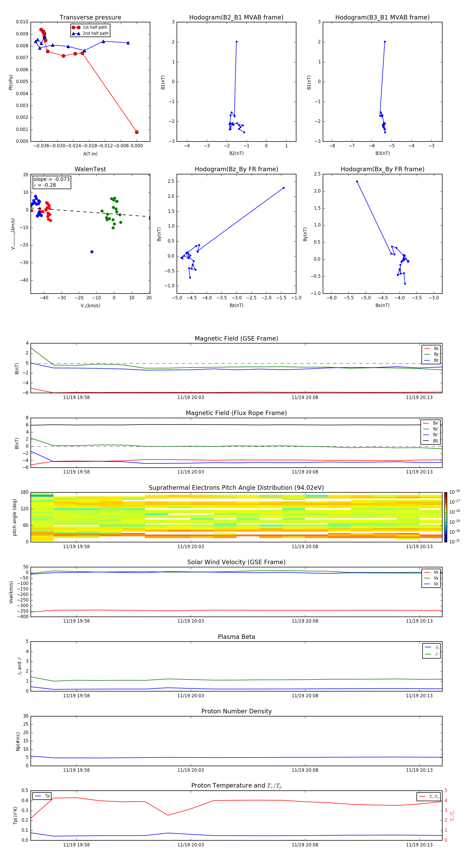The height and width of the screenshot is (868, 473).
Task: Click the Bz legend entry in GSE magnetic field plot
Action: point(431,360)
